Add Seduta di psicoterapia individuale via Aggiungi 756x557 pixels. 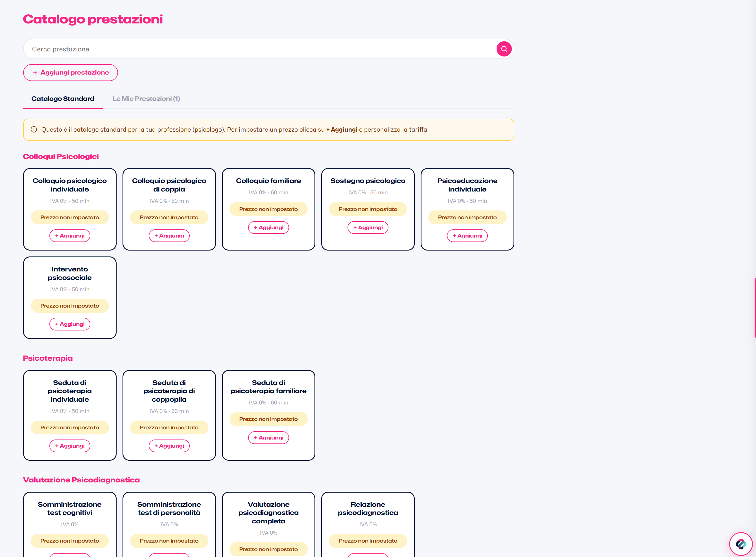coord(70,446)
